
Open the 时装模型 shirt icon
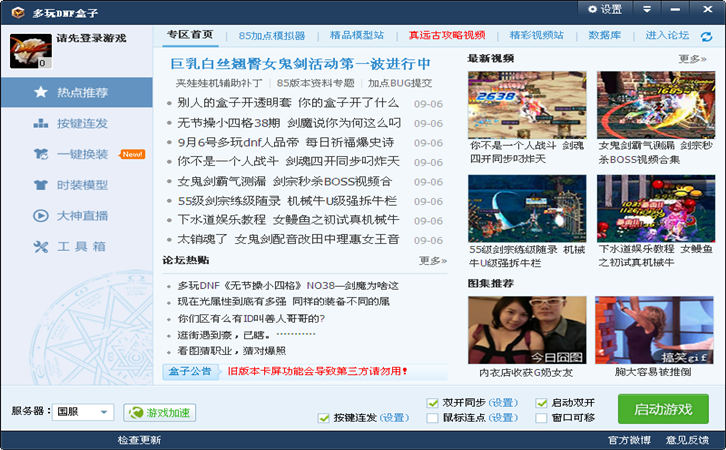41,185
